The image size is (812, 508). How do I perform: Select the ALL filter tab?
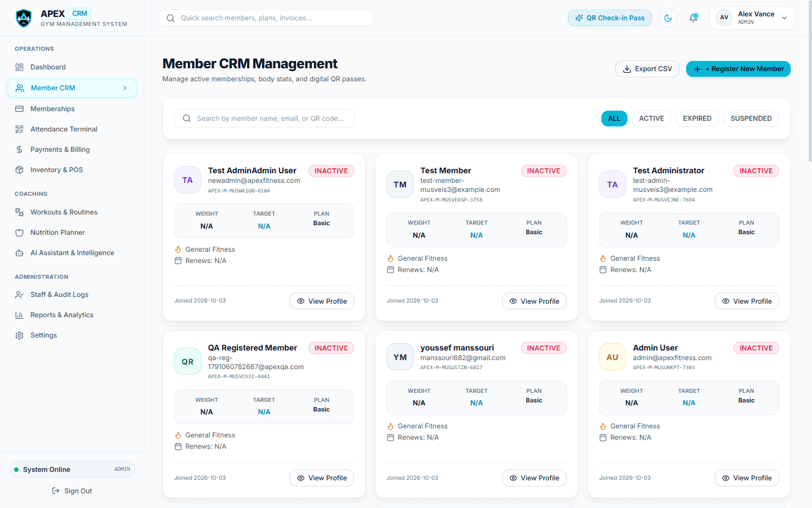614,119
